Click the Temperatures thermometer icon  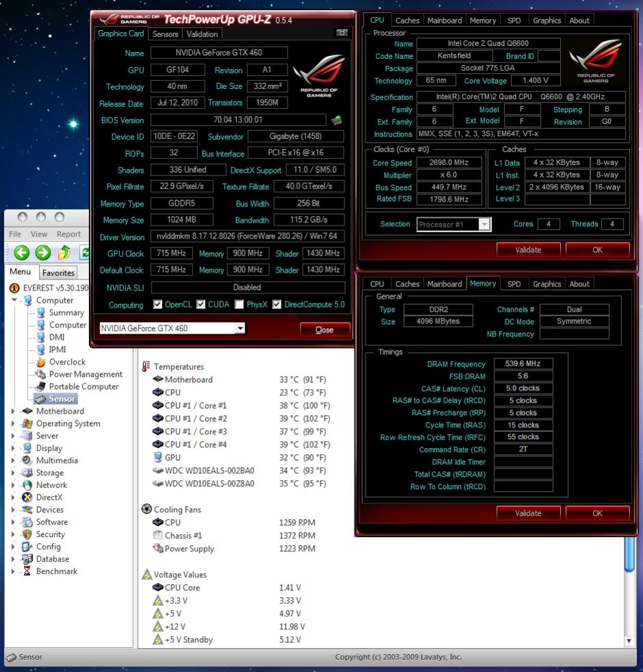[x=146, y=366]
